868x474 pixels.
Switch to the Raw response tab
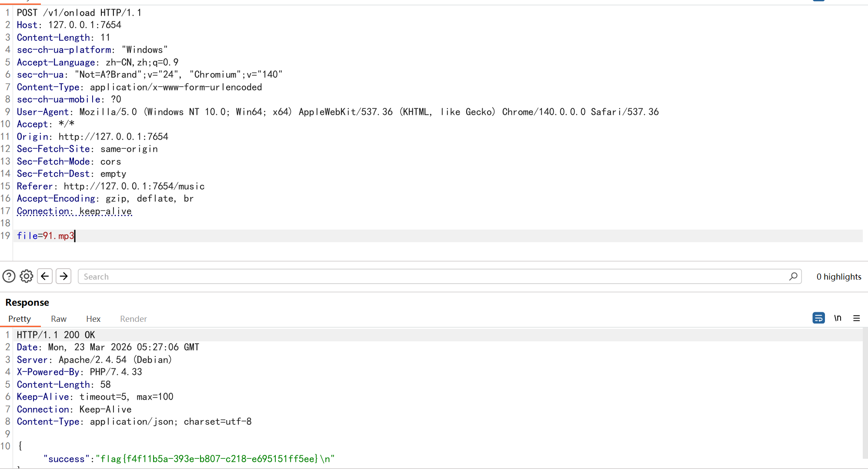[x=59, y=319]
